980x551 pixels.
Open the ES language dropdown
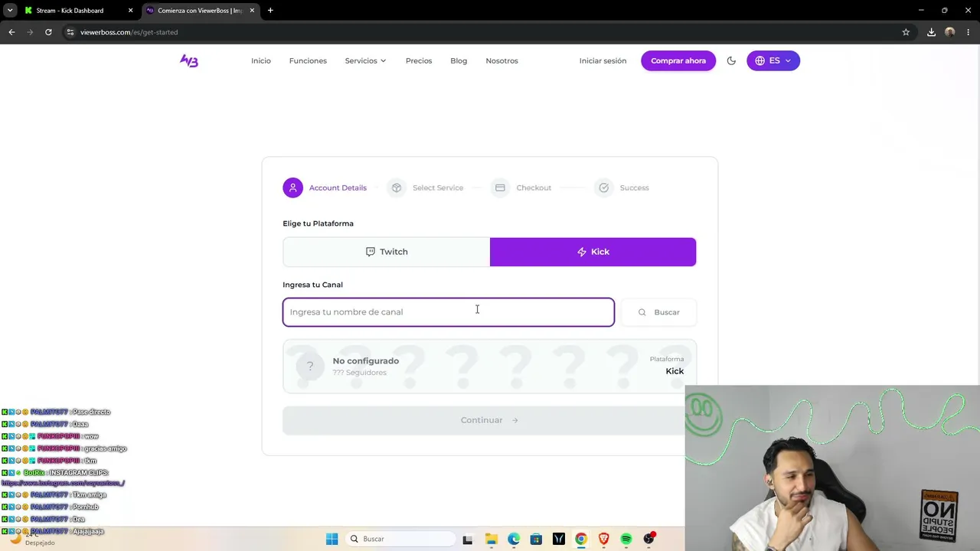point(773,60)
